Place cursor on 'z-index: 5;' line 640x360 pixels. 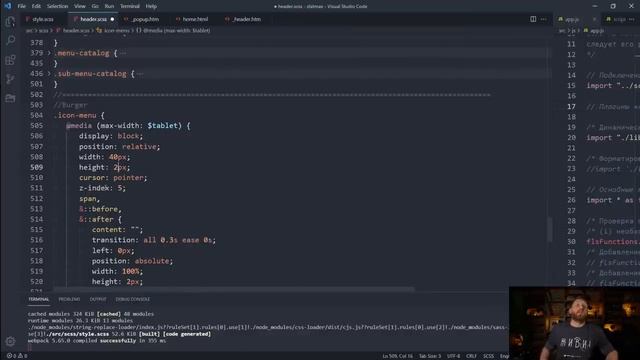[102, 188]
